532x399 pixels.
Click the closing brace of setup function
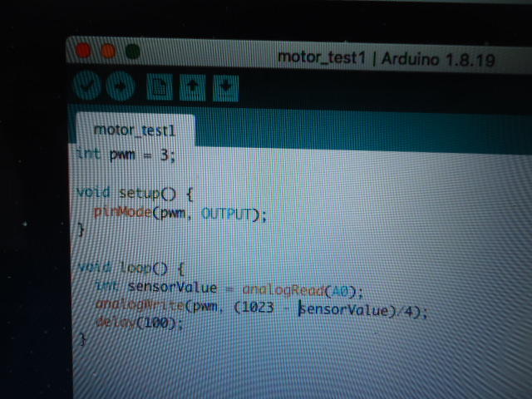[81, 230]
